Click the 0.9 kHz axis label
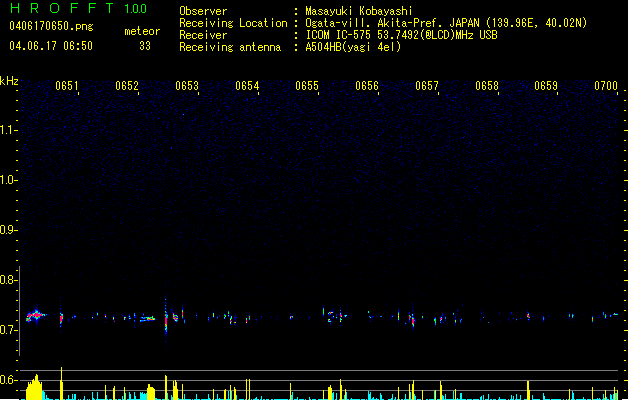Screen dimensions: 629x400 click(x=7, y=230)
